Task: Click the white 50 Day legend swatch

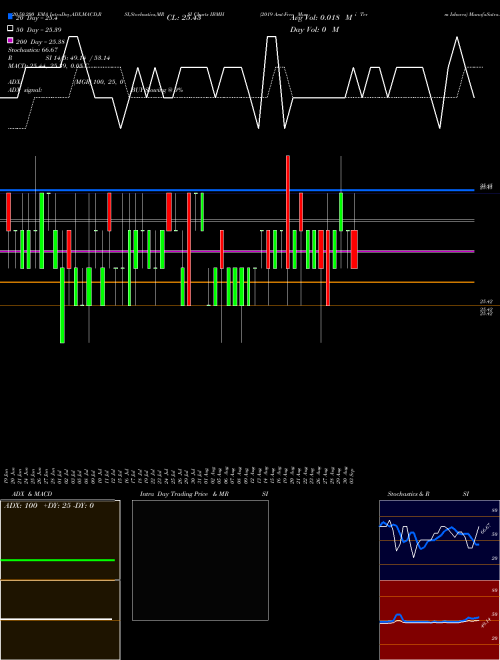Action: (x=10, y=29)
